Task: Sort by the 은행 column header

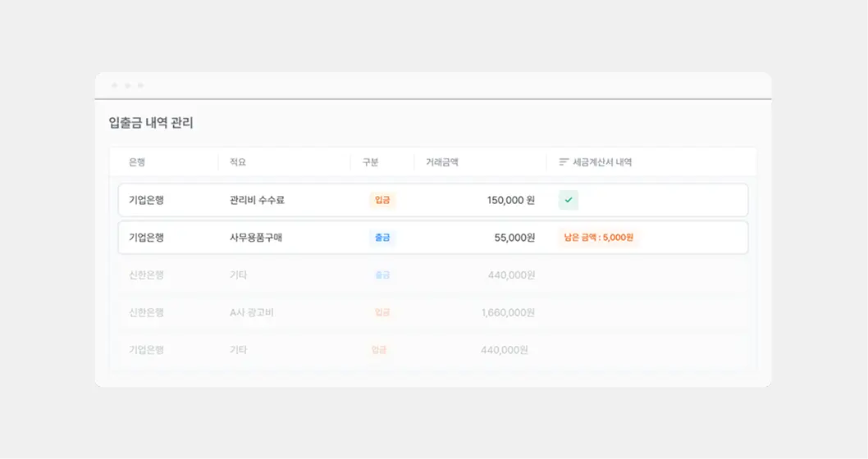Action: click(137, 162)
